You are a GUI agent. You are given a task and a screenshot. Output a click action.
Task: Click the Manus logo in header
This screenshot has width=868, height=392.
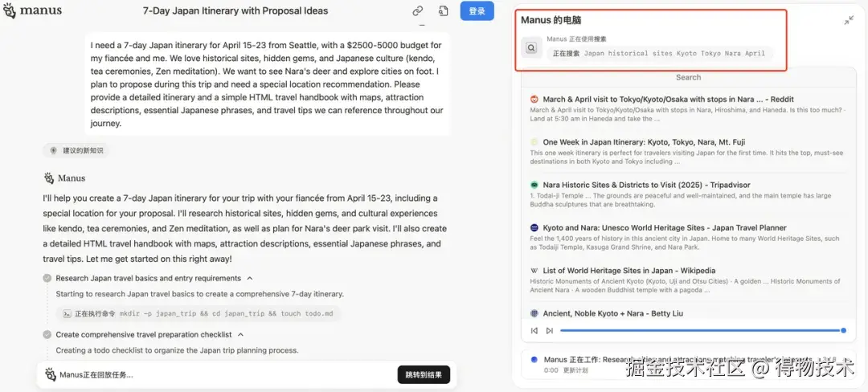[33, 11]
